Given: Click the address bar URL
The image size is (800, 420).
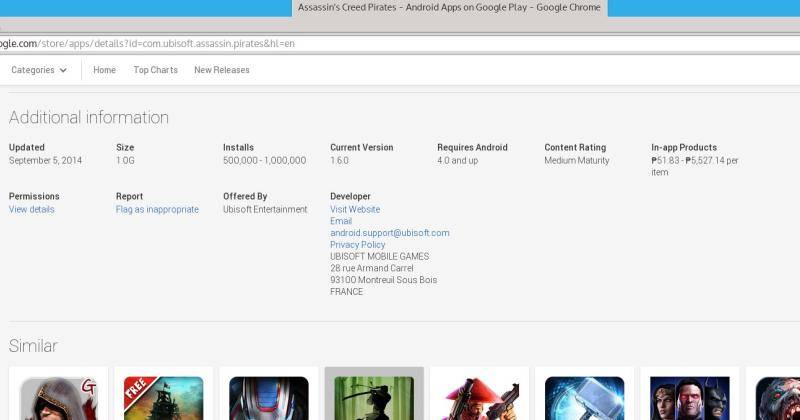Looking at the screenshot, I should (147, 43).
